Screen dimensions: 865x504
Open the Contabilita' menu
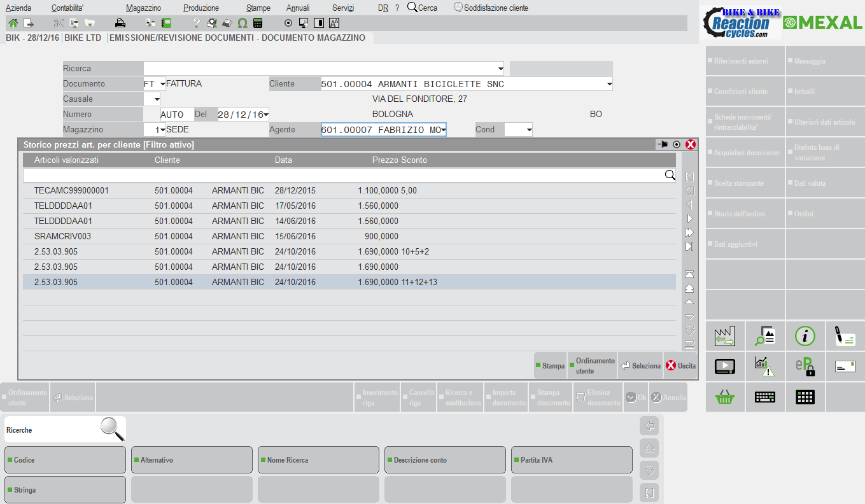[67, 8]
